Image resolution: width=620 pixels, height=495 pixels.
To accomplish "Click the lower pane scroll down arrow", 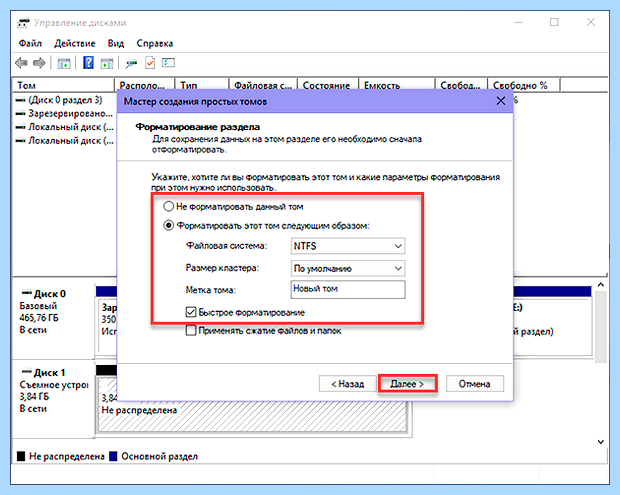I will 601,442.
